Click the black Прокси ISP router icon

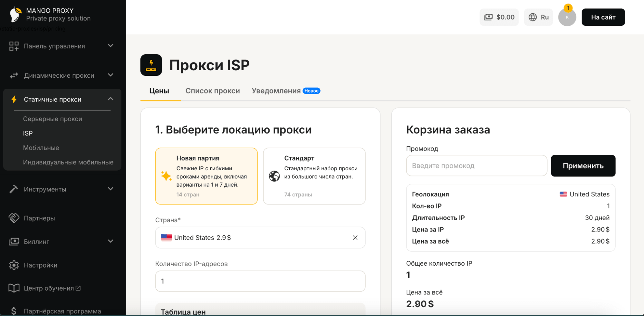(x=151, y=65)
